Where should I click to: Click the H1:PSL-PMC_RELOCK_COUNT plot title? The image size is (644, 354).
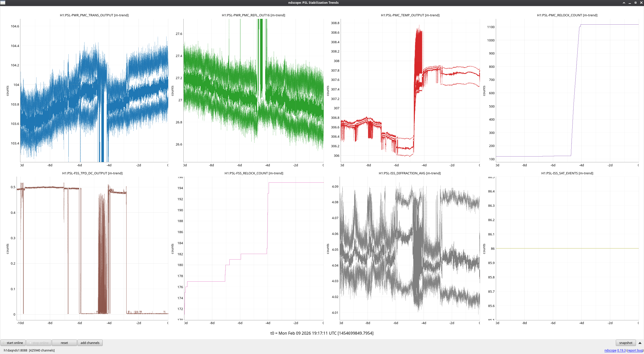(x=567, y=15)
